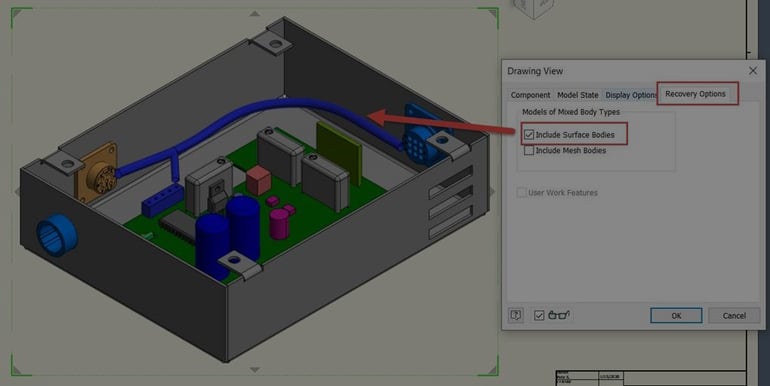Select the bottom-left green corner bracket handle
This screenshot has width=770, height=386.
[21, 365]
